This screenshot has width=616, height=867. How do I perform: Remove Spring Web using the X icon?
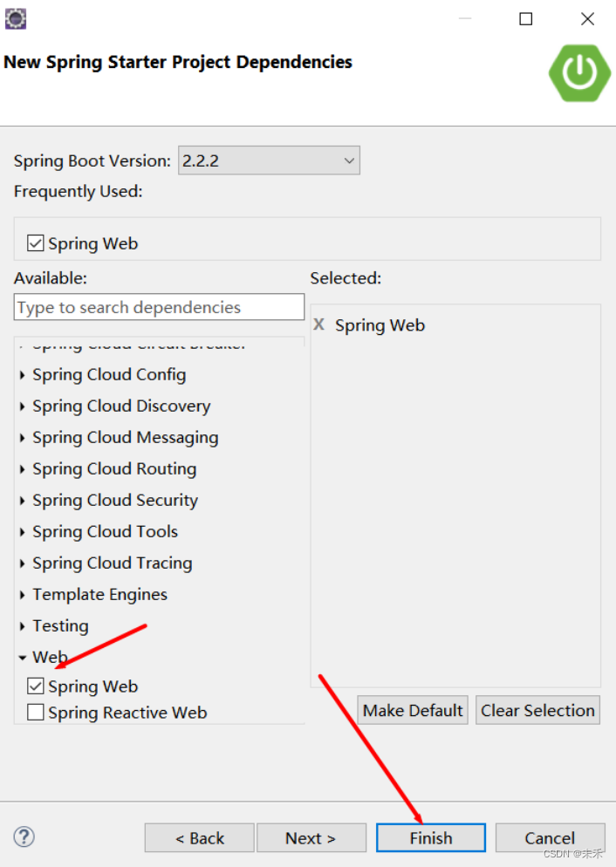pos(318,324)
